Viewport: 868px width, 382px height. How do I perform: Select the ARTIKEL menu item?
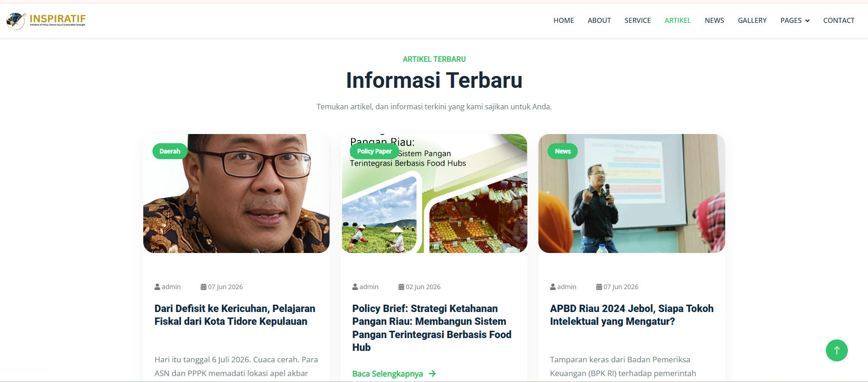pos(678,21)
